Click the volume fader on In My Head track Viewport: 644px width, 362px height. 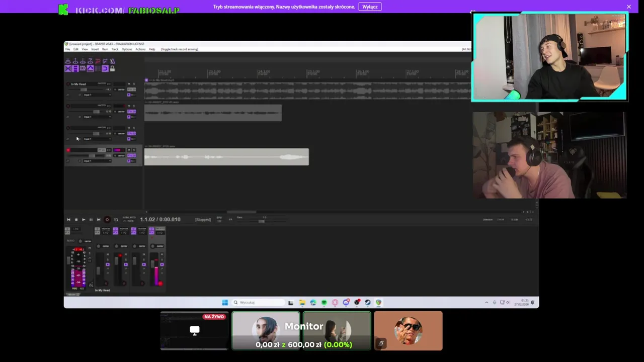[84, 89]
